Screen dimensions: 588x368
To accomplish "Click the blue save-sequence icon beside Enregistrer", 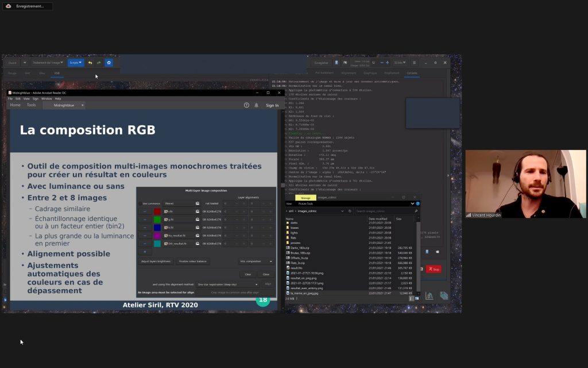I will click(x=336, y=63).
